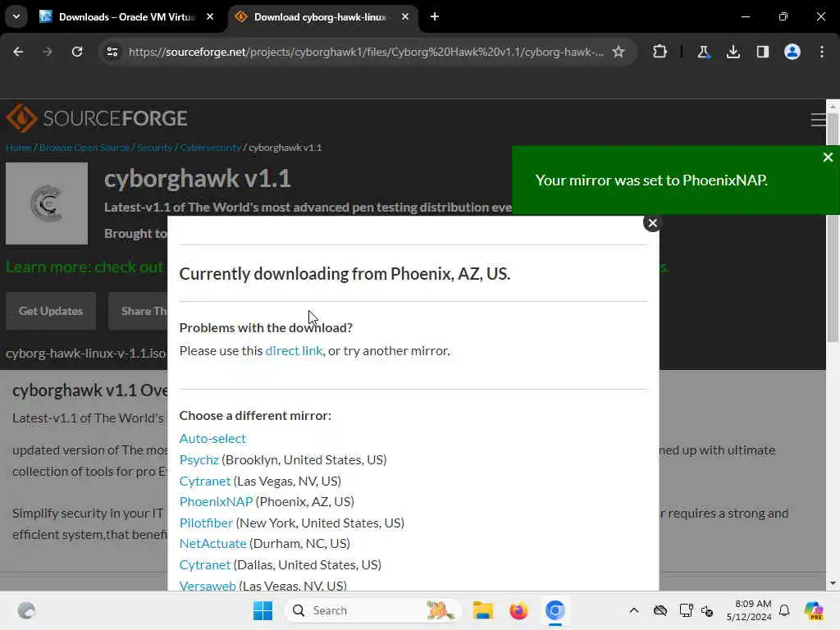Dismiss the green PhoenixNAP mirror notification
This screenshot has width=840, height=630.
point(828,157)
